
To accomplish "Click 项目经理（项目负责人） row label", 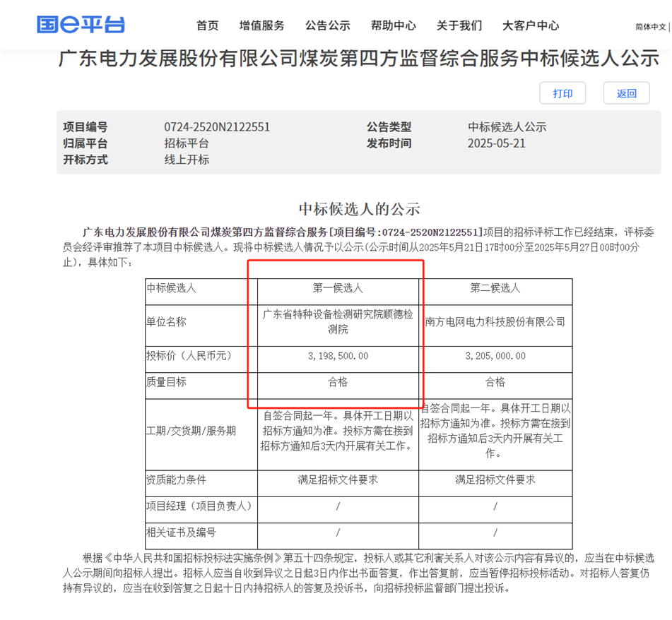I will pos(199,506).
